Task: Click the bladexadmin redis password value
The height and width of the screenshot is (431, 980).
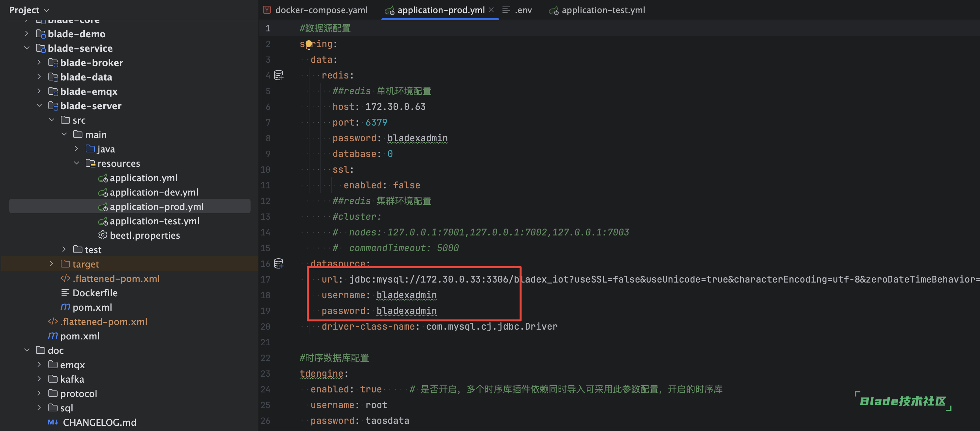Action: (x=417, y=138)
